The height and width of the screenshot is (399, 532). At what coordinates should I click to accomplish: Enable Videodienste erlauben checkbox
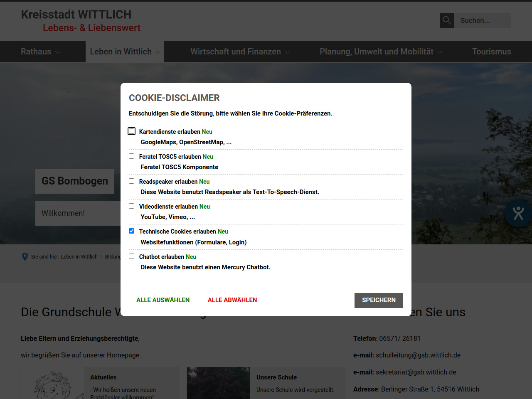tap(132, 206)
